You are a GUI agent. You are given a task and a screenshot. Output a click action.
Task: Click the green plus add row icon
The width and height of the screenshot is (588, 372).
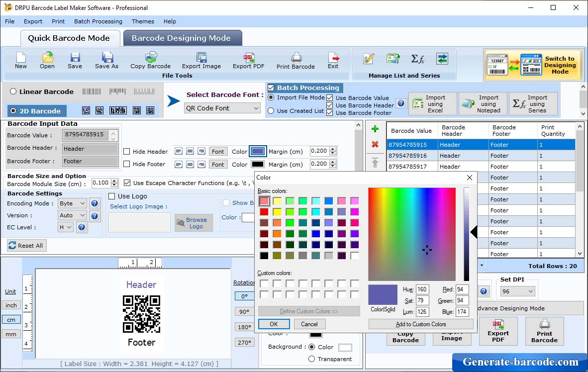tap(375, 129)
